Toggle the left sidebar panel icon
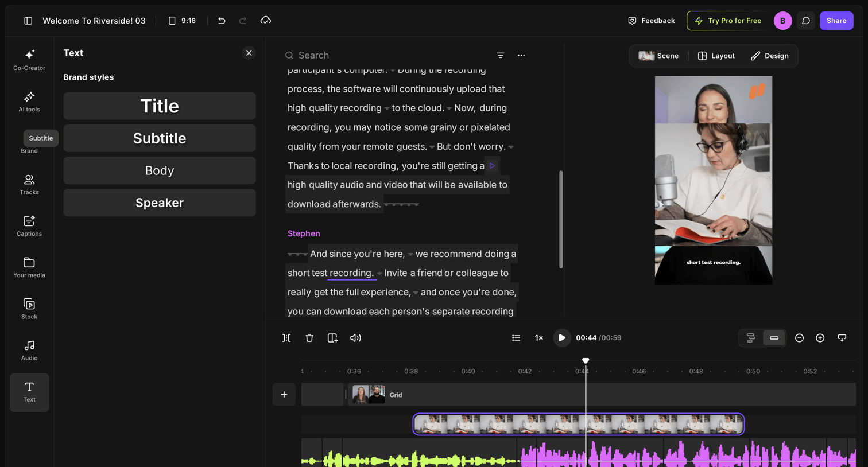Screen dimensions: 868x467 (28, 21)
